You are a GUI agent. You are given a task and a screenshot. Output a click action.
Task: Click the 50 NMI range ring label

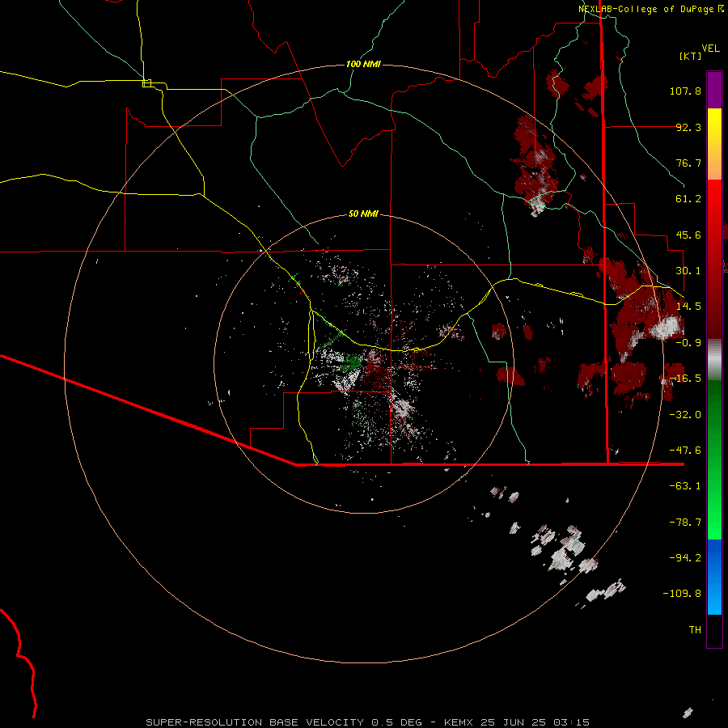[x=363, y=214]
